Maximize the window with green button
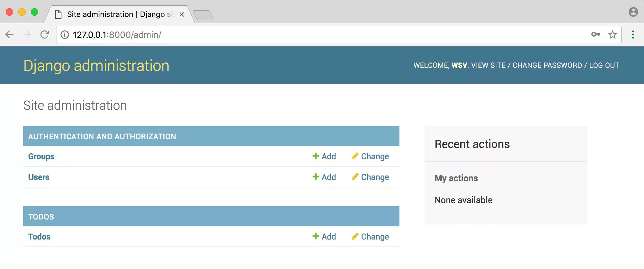Screen dimensions: 644x269 coord(34,12)
